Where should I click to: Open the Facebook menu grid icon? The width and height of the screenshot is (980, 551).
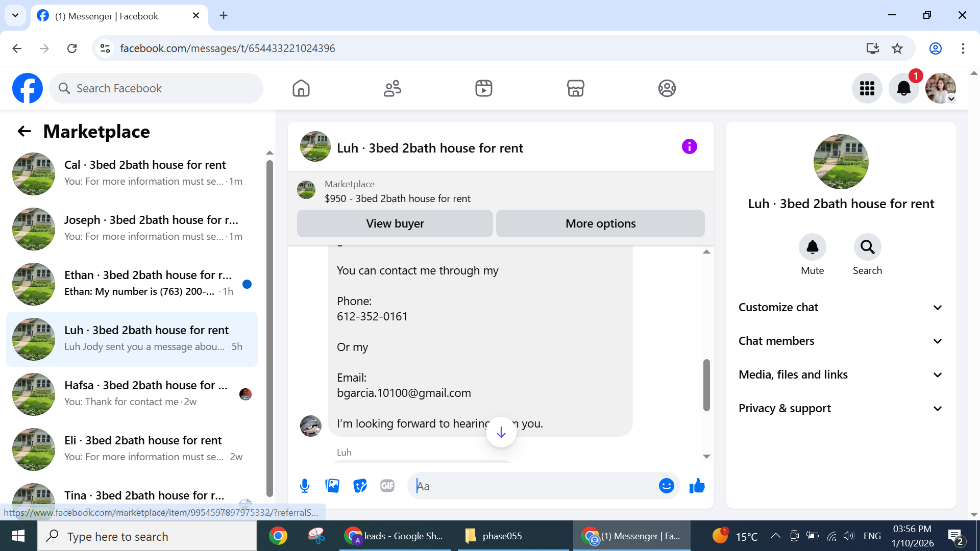pyautogui.click(x=867, y=88)
